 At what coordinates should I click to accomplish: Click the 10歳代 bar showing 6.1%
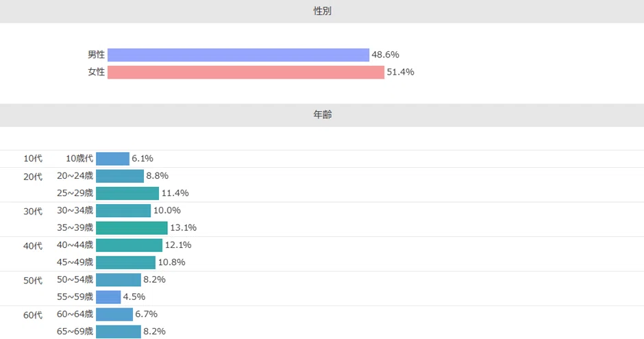coord(112,158)
